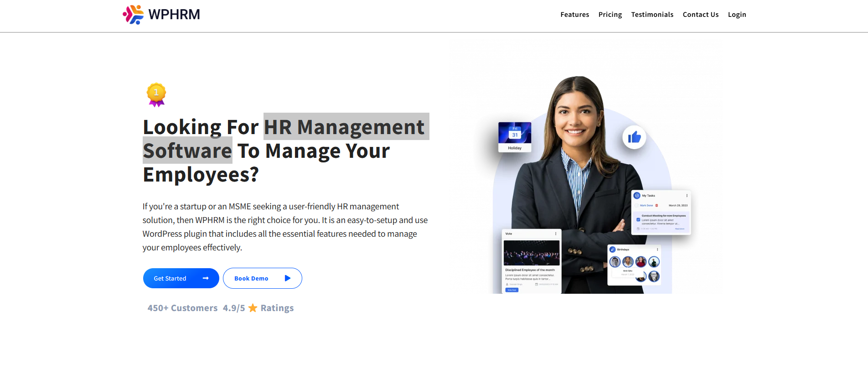Open Vote card three-dot menu
Image resolution: width=868 pixels, height=369 pixels.
(555, 234)
